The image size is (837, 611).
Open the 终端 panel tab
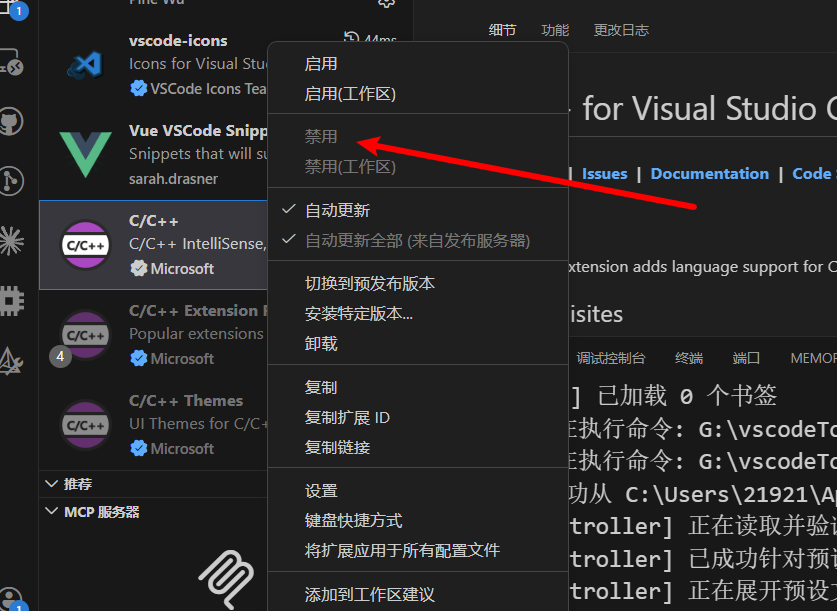(689, 358)
